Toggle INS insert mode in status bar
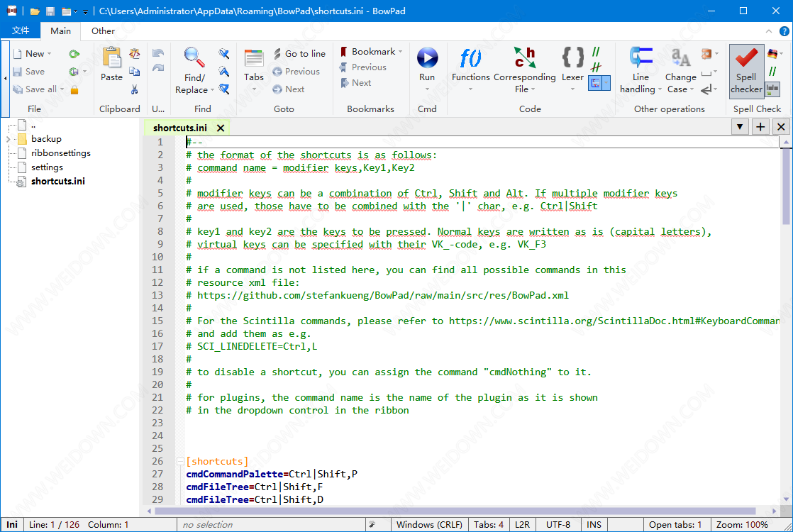793x532 pixels. point(594,525)
